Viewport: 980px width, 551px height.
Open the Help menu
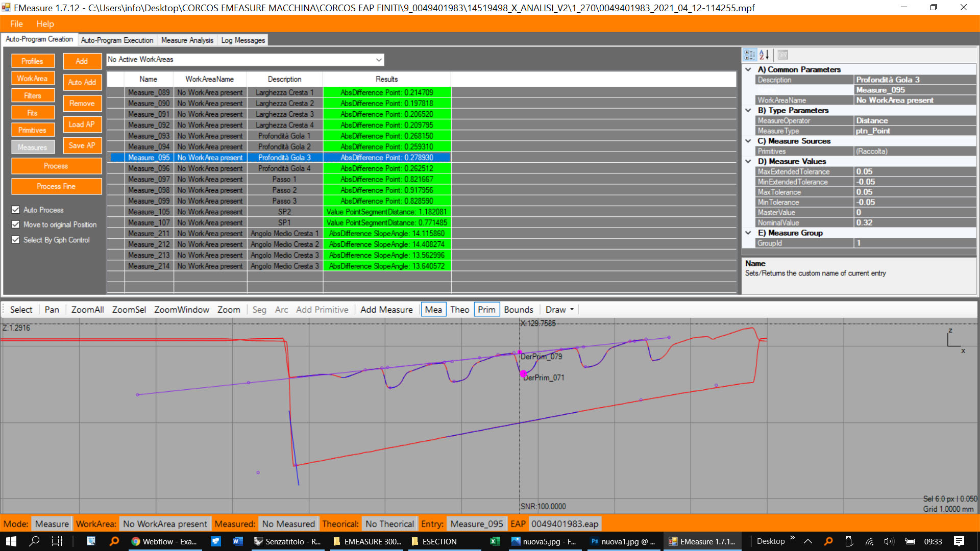click(x=45, y=24)
